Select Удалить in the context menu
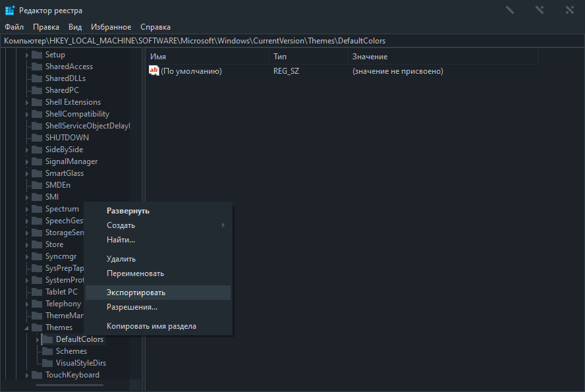Viewport: 585px width, 392px height. pos(121,259)
